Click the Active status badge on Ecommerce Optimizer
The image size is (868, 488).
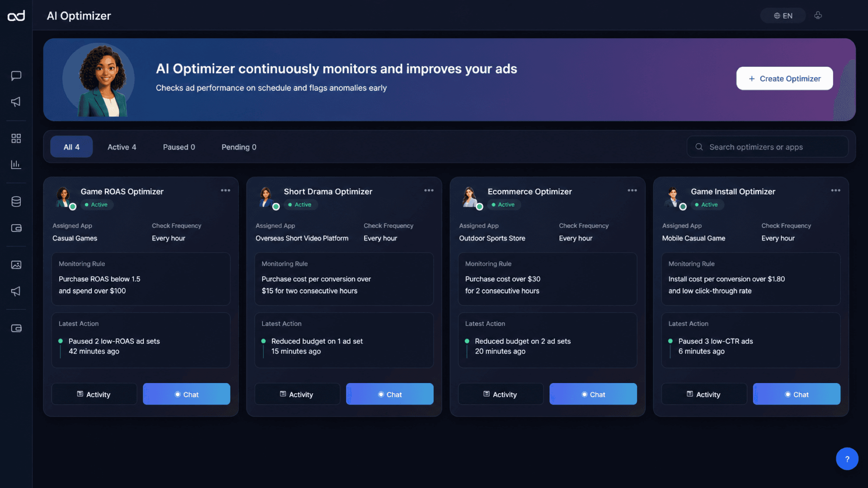pyautogui.click(x=504, y=205)
